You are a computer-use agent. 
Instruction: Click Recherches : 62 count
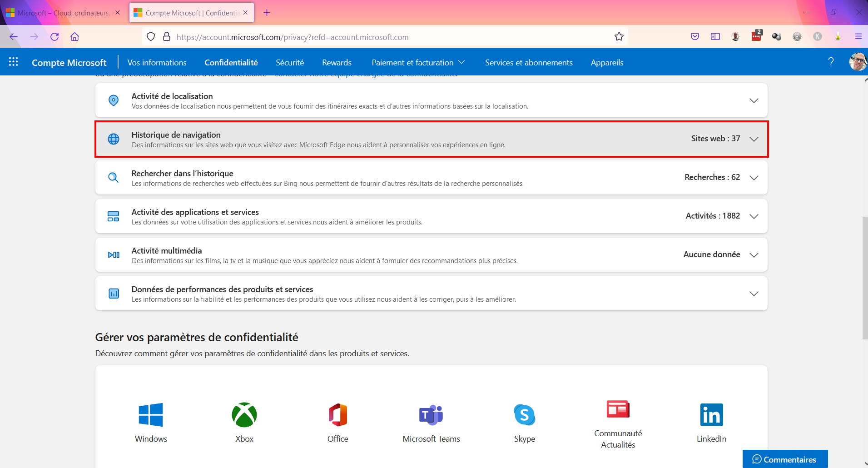[712, 177]
